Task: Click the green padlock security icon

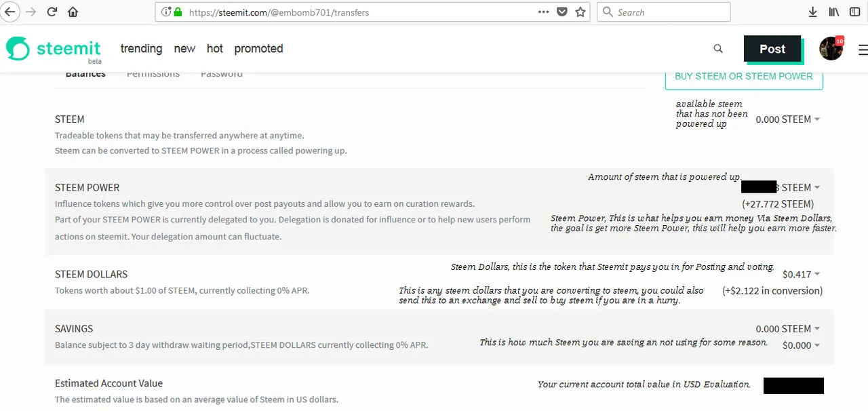Action: [x=178, y=12]
